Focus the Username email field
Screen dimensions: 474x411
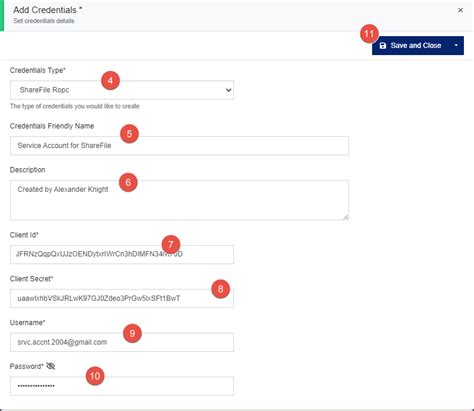[x=122, y=342]
